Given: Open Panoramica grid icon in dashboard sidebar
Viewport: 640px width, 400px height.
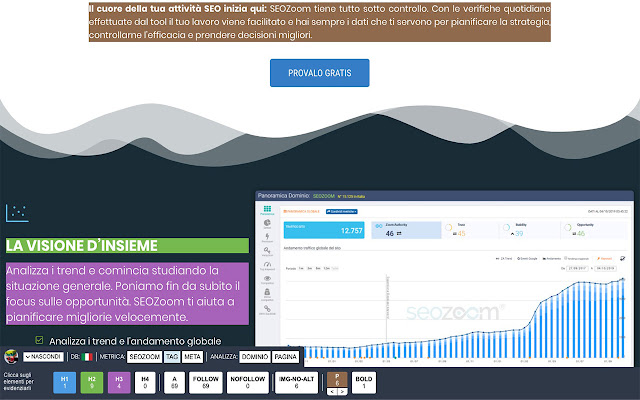Looking at the screenshot, I should 267,210.
